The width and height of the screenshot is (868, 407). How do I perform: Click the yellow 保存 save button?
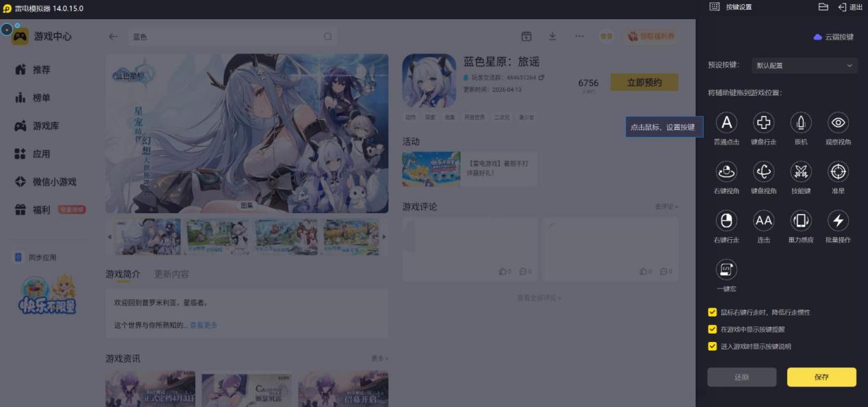(x=821, y=377)
